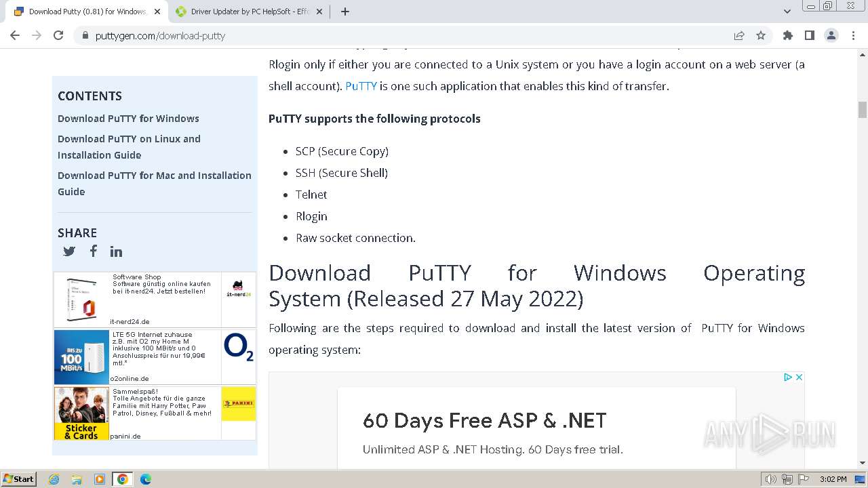Click the panini.de ad link text
This screenshot has width=868, height=488.
click(125, 436)
